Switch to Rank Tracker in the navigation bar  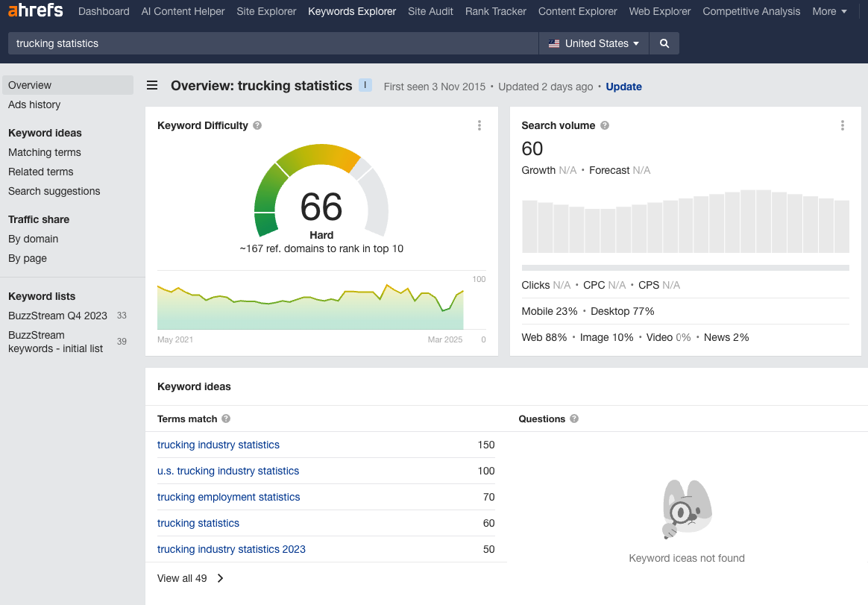(x=495, y=11)
